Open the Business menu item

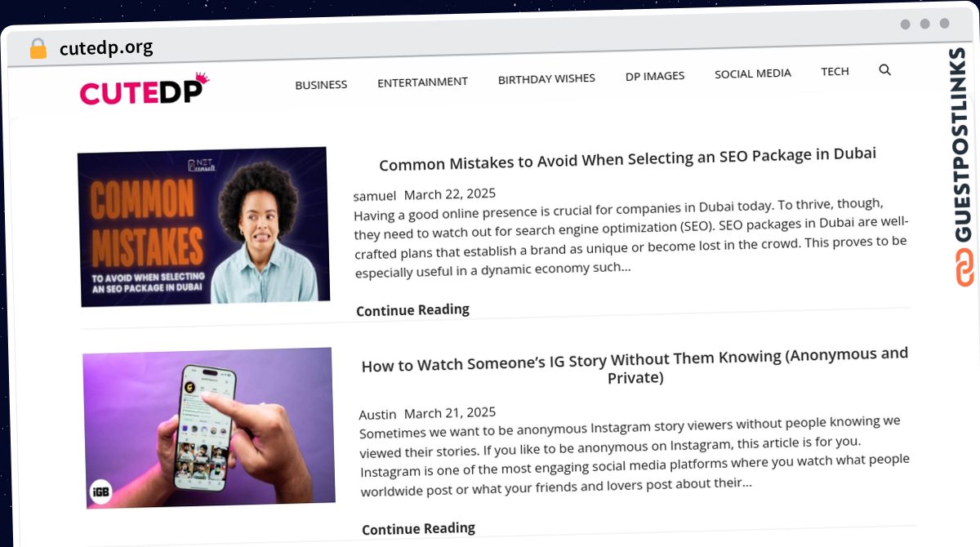coord(321,84)
